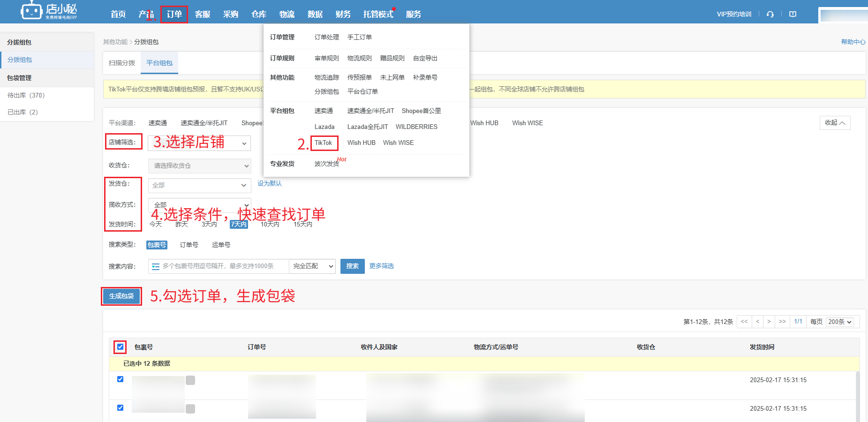Go to first page with << button
Viewport: 868px width, 422px height.
point(744,322)
